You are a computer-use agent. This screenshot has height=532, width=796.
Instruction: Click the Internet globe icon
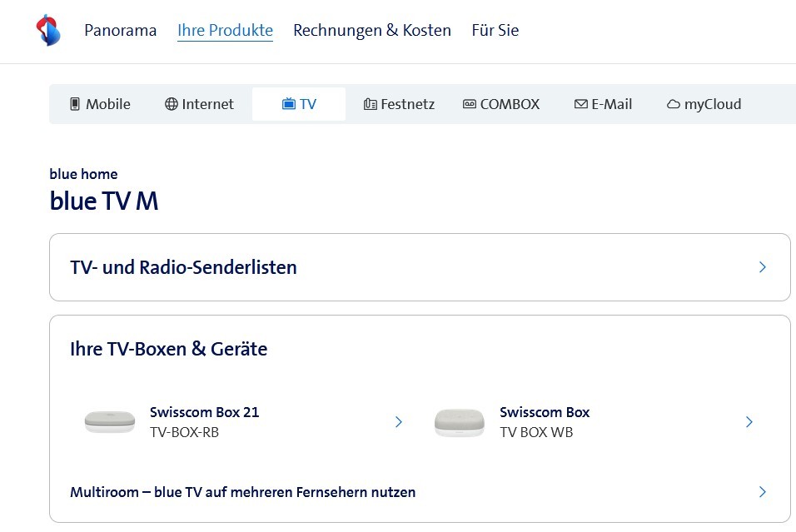172,104
